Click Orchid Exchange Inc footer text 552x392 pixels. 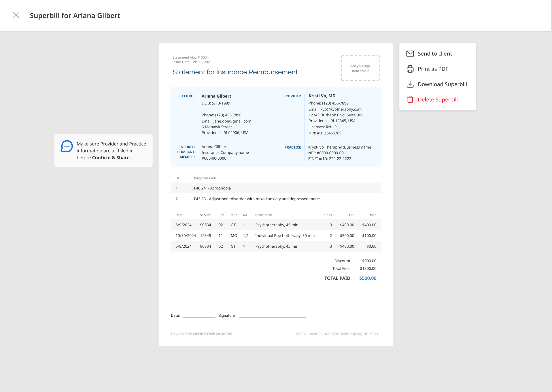pos(212,334)
